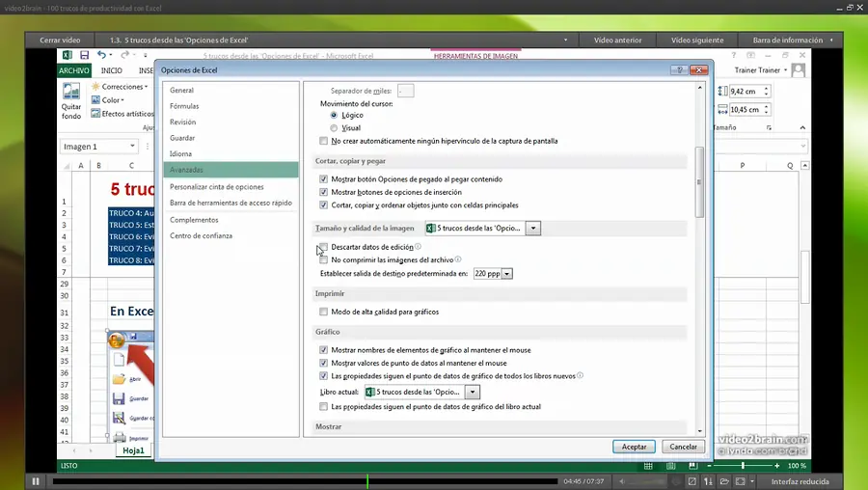Open ARCHIVO ribbon tab
The width and height of the screenshot is (868, 490).
click(x=73, y=70)
